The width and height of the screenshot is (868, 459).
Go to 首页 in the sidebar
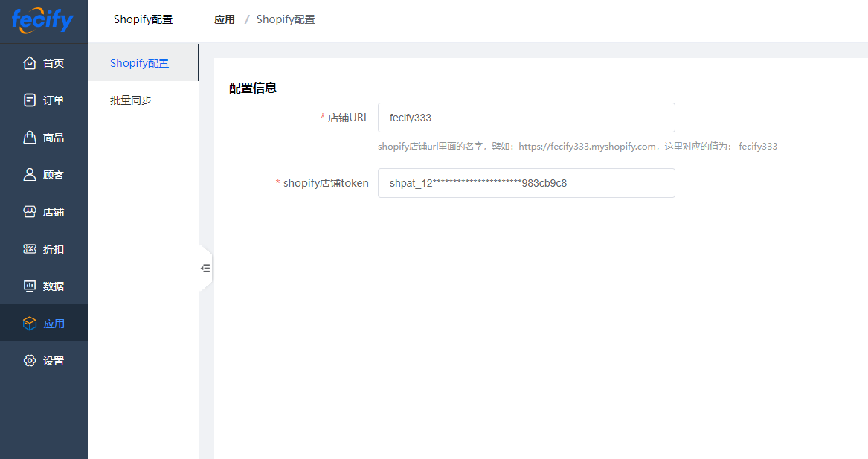pos(44,63)
